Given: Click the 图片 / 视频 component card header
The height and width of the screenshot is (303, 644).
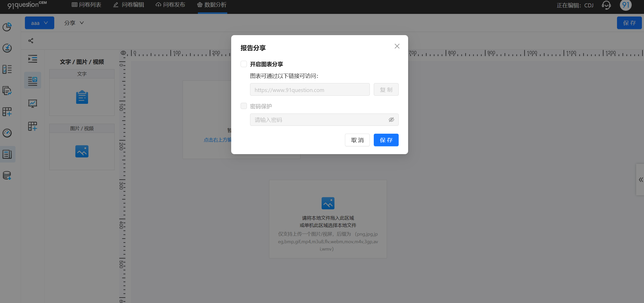Looking at the screenshot, I should [x=82, y=128].
